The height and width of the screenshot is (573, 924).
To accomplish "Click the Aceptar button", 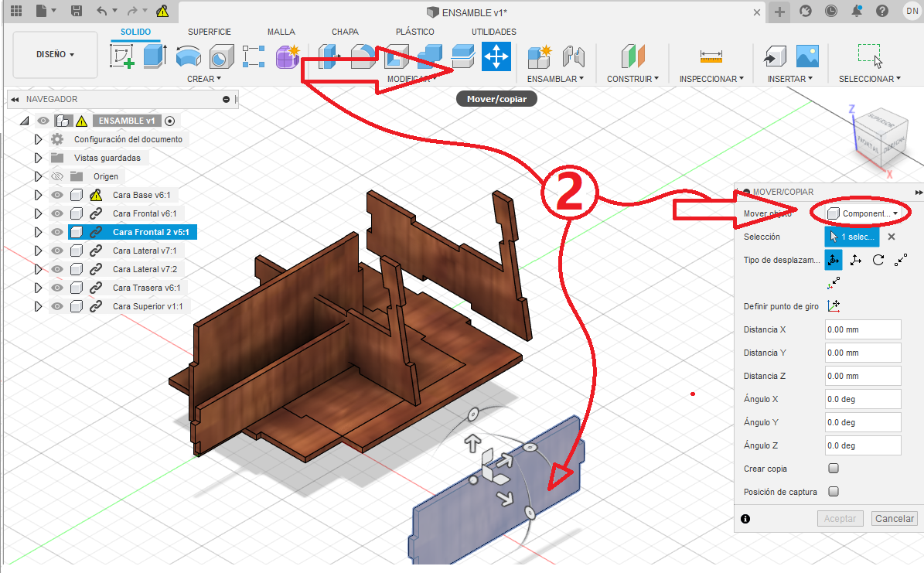I will coord(840,519).
